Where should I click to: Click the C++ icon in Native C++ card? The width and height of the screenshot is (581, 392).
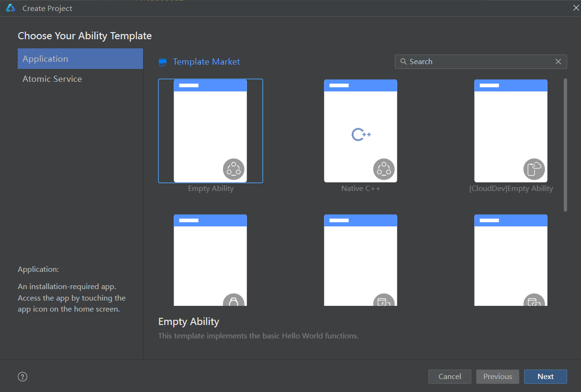click(x=361, y=135)
